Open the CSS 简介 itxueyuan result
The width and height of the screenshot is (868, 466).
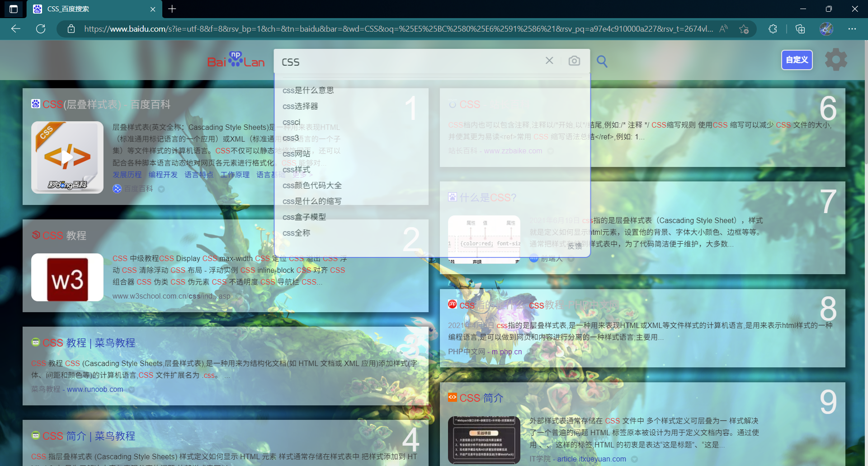(x=481, y=398)
